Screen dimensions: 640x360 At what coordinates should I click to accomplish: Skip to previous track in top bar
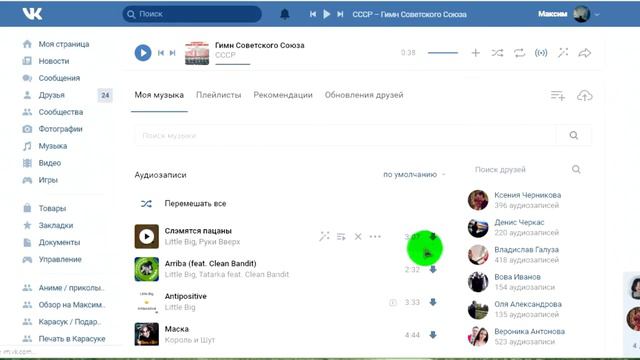[313, 14]
